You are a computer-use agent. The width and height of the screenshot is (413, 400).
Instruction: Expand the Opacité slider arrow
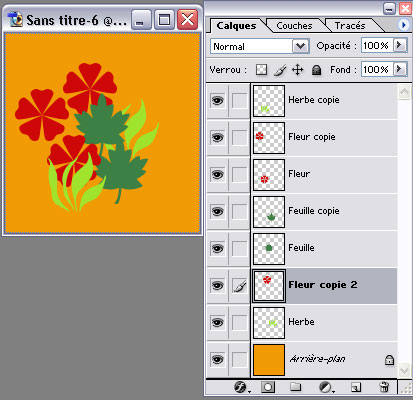[400, 45]
